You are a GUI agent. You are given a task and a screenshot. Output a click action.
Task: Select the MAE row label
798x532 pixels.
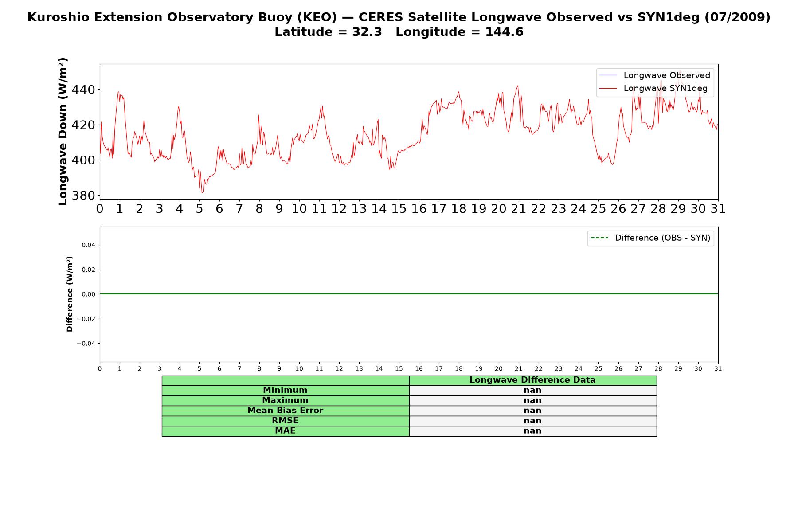coord(285,431)
